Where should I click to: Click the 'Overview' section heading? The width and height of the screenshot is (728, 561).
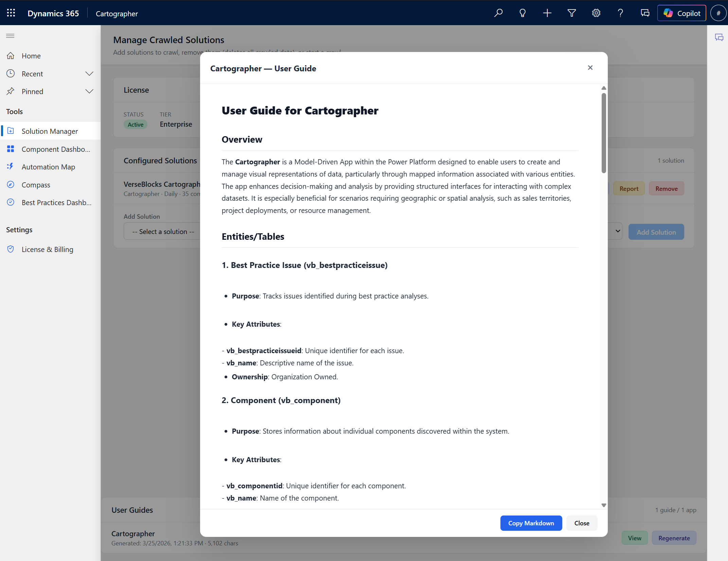[242, 140]
